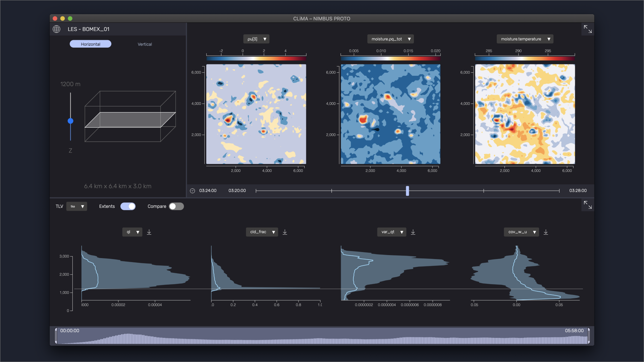Open the var_qt profile variable dropdown

pos(391,232)
